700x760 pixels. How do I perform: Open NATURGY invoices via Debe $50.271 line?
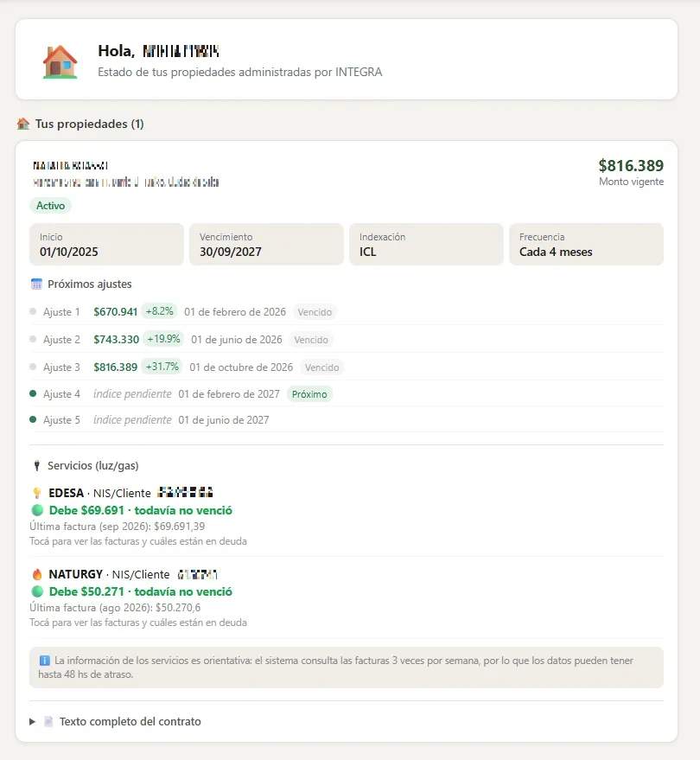tap(141, 591)
